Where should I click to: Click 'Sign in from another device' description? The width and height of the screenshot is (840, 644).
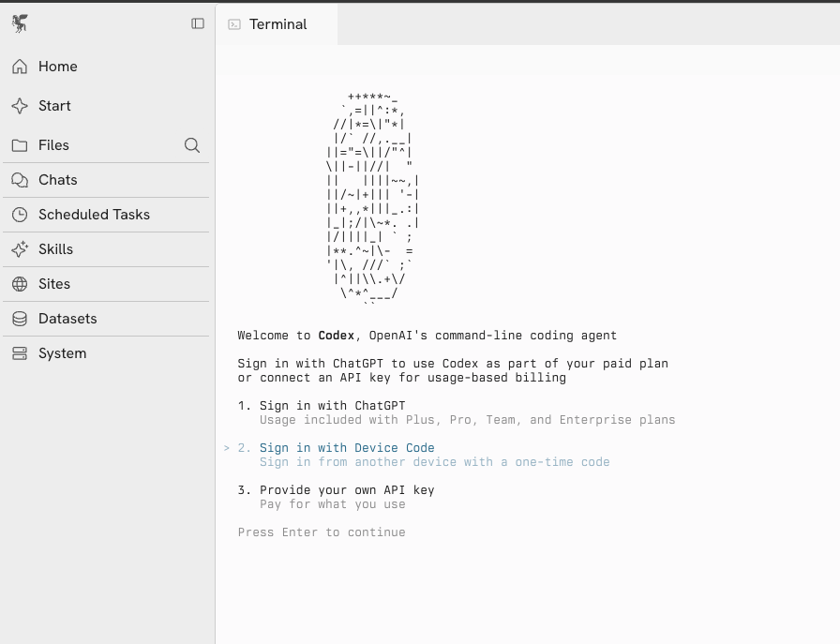tap(434, 462)
